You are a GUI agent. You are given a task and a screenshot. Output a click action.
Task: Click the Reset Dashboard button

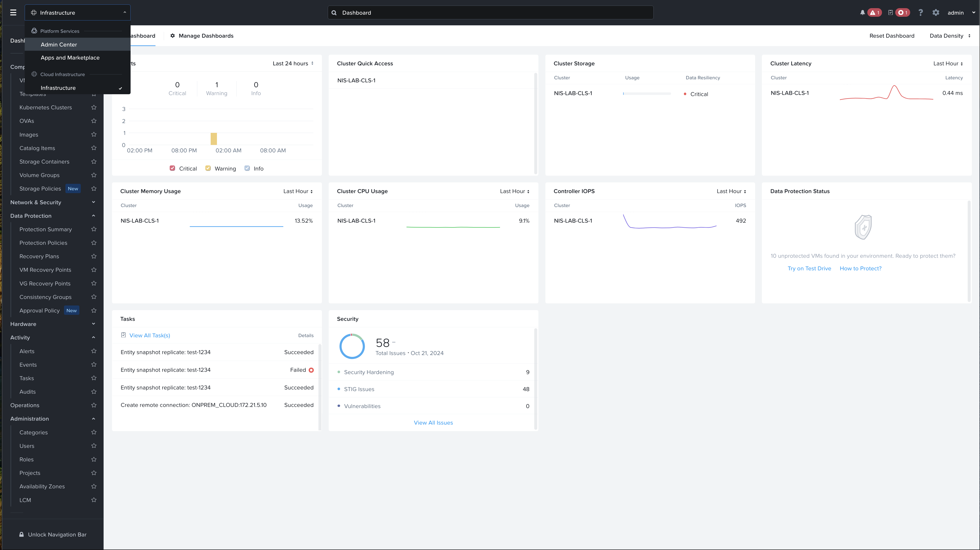[x=892, y=36]
